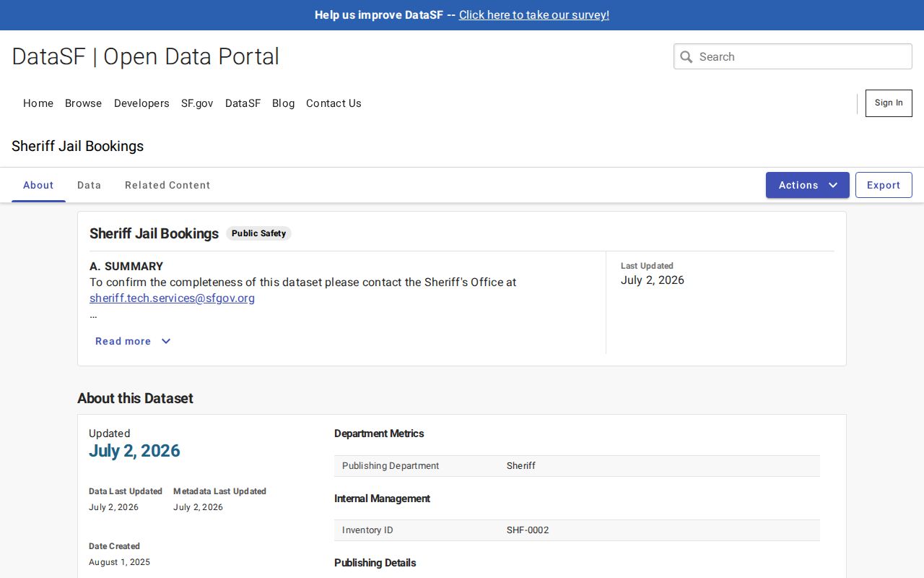
Task: Click the About this Dataset heading
Action: [x=135, y=398]
